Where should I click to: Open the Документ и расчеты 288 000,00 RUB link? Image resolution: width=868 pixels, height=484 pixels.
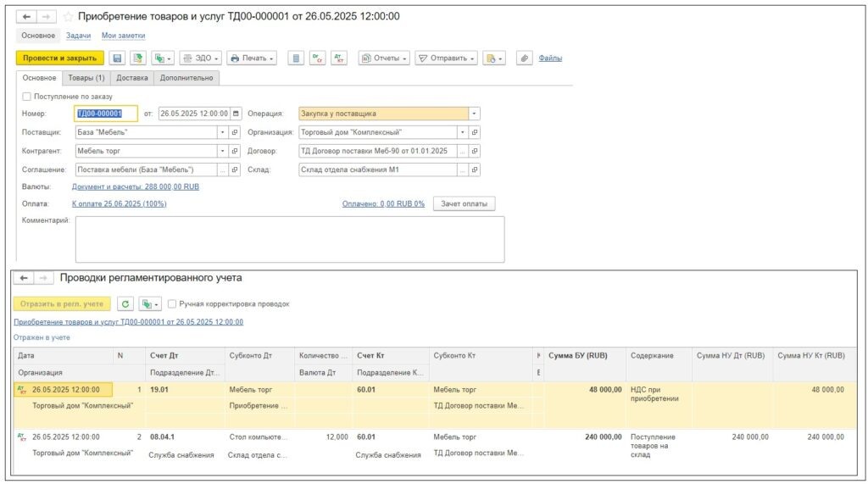[135, 186]
